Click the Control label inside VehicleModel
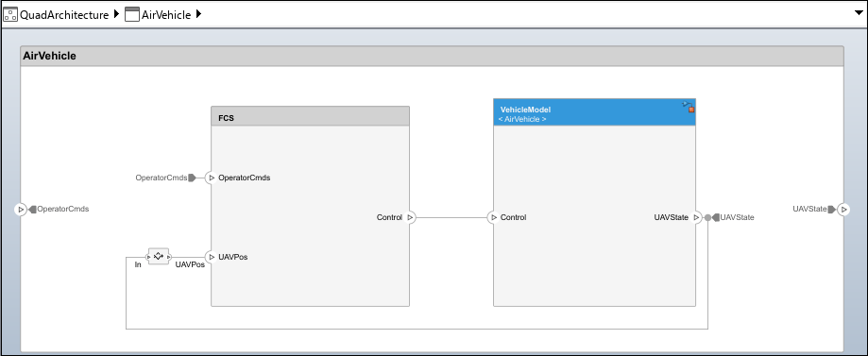This screenshot has width=868, height=356. pos(513,217)
